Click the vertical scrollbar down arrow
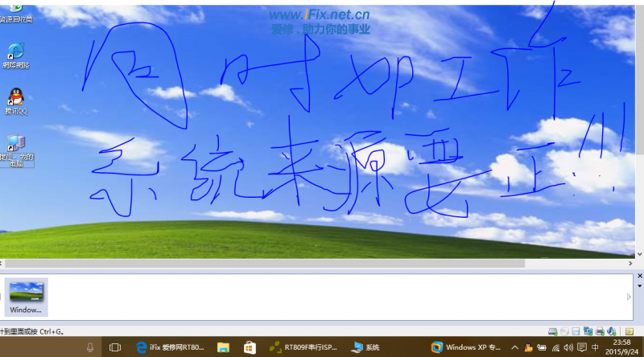This screenshot has width=644, height=357. coord(639,254)
